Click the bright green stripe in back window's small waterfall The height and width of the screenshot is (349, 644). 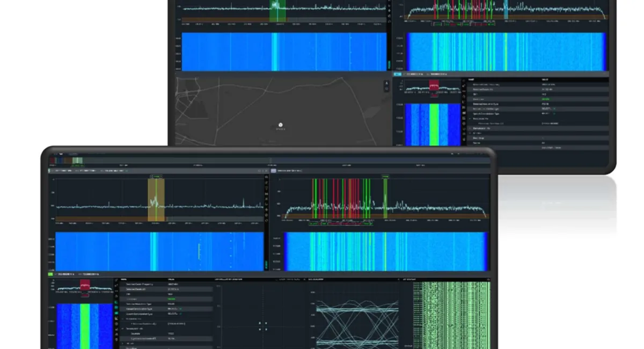click(x=434, y=125)
